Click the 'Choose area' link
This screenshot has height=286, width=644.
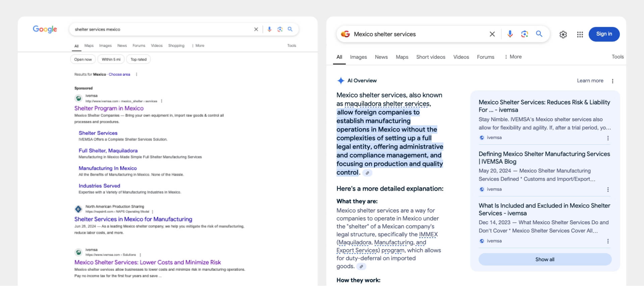(119, 74)
